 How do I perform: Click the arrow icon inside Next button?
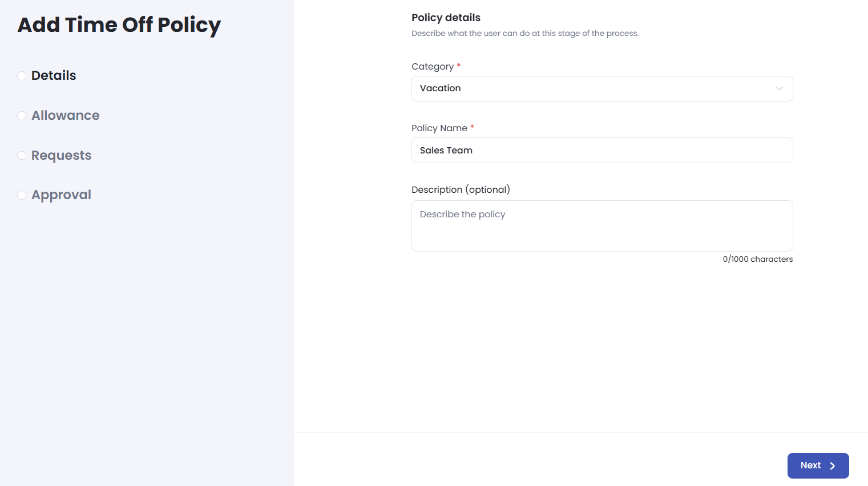click(x=833, y=466)
